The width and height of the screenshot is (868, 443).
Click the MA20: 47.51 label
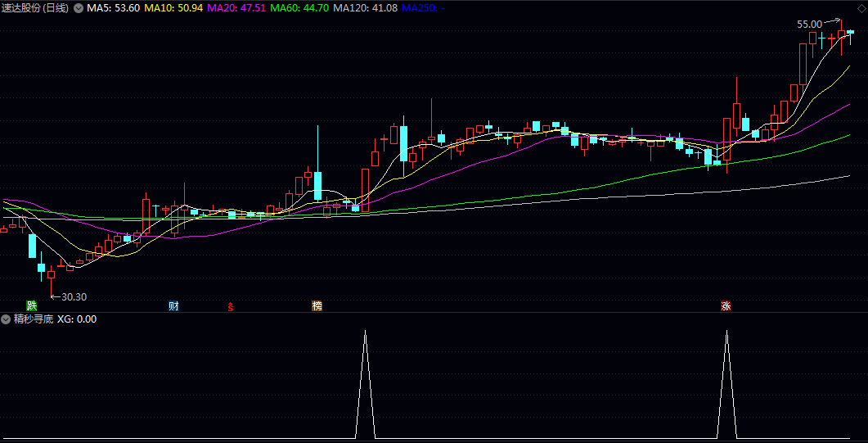[x=236, y=8]
